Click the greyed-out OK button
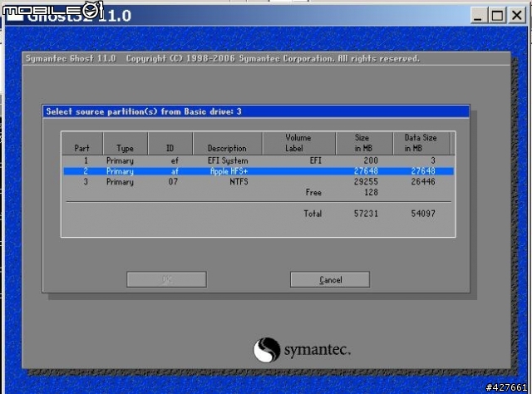The width and height of the screenshot is (532, 394). (166, 279)
